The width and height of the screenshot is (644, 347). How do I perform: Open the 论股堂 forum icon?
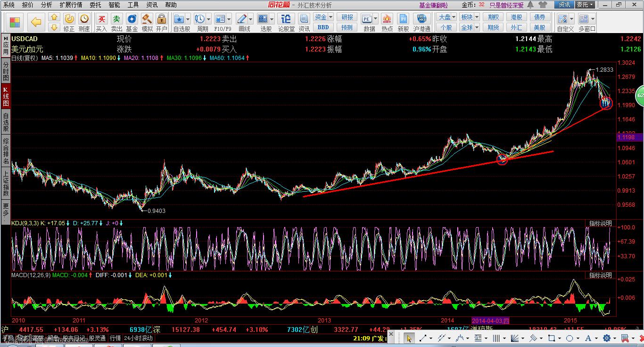click(x=286, y=19)
